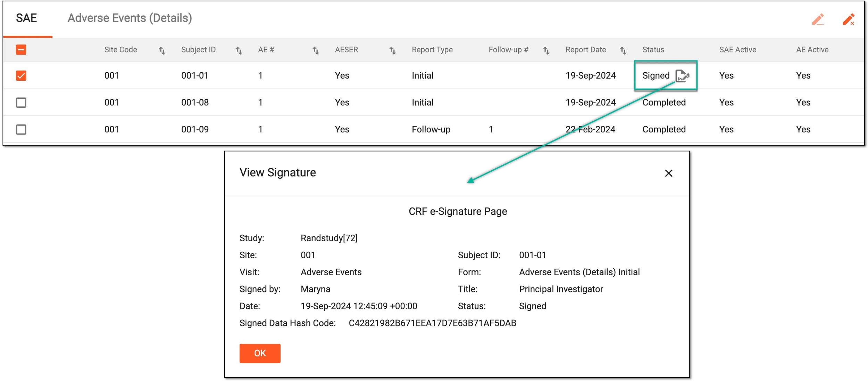The height and width of the screenshot is (381, 868).
Task: Sort table by Site Code arrows
Action: click(162, 50)
